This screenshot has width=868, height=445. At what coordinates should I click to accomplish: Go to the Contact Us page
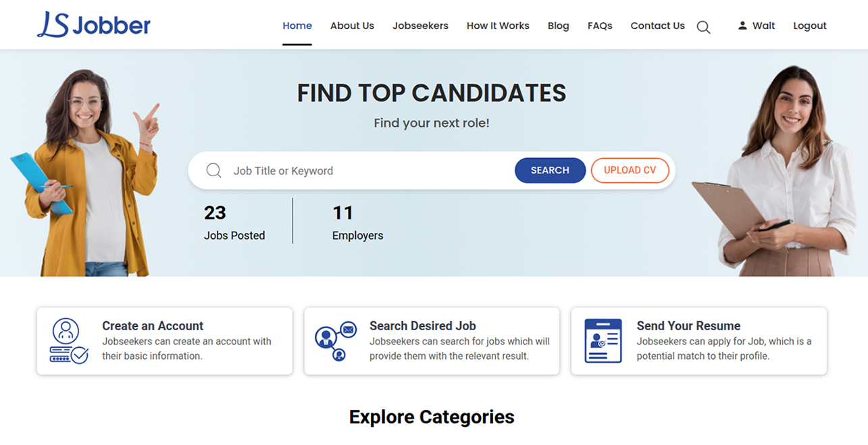click(657, 26)
